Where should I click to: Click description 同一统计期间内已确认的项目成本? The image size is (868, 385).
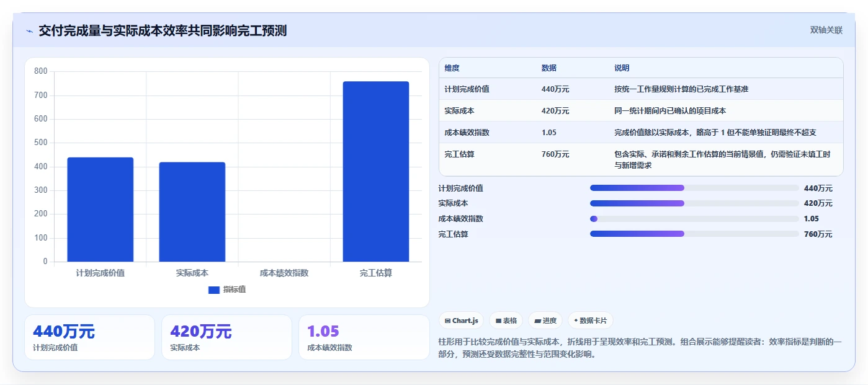coord(670,111)
